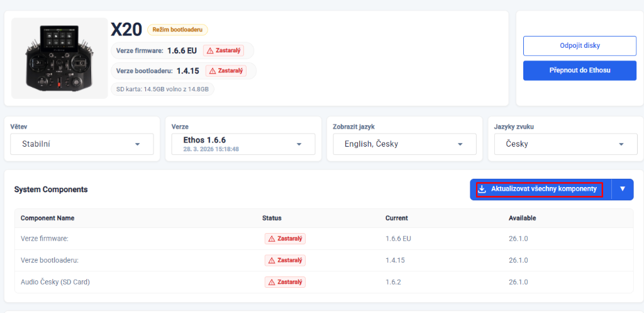The width and height of the screenshot is (644, 313).
Task: Click the Current column header
Action: coord(397,218)
